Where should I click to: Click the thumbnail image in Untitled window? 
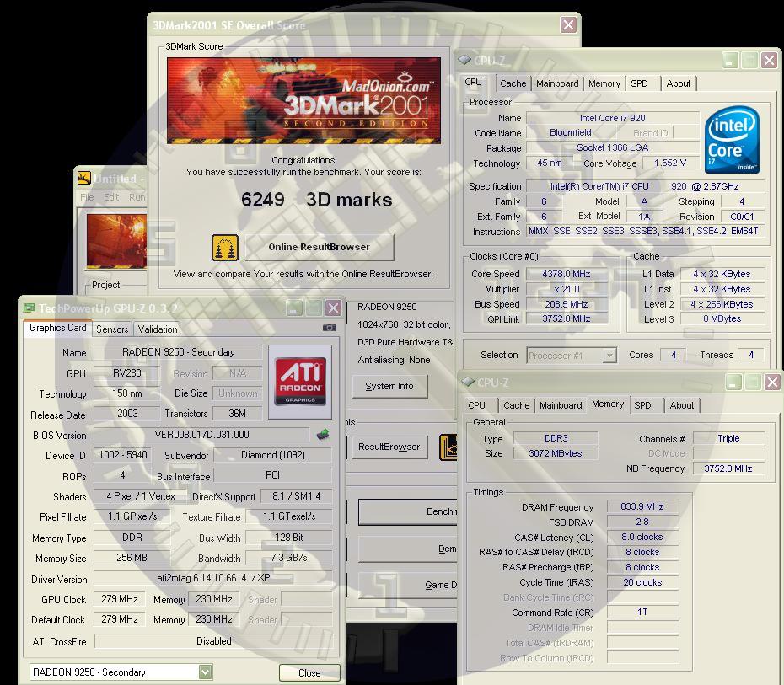click(116, 241)
